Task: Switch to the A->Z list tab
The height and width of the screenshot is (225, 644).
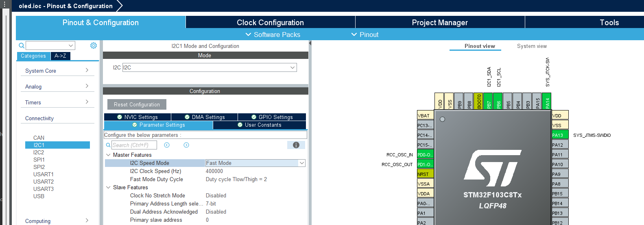Action: 60,56
